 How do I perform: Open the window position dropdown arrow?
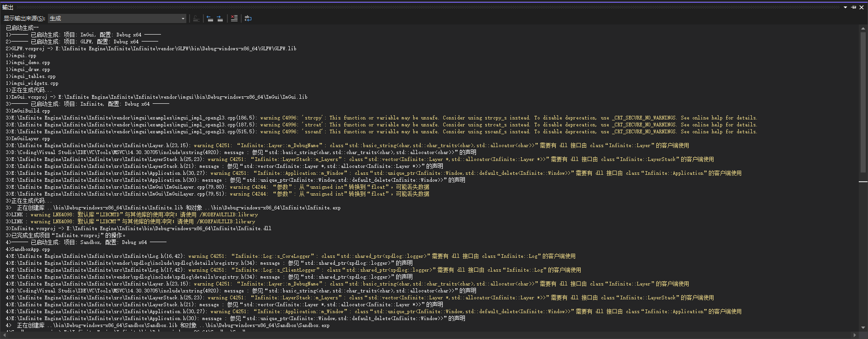click(845, 7)
